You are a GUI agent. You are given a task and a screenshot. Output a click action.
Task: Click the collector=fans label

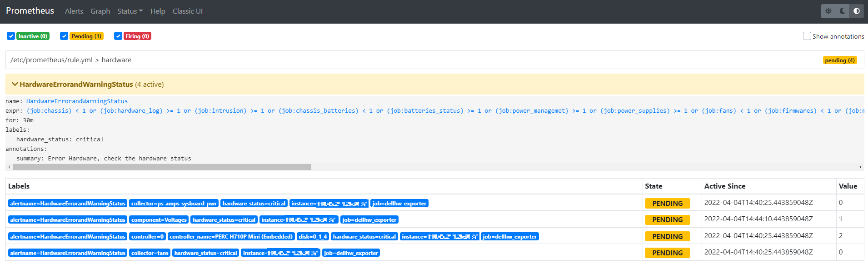[x=150, y=253]
